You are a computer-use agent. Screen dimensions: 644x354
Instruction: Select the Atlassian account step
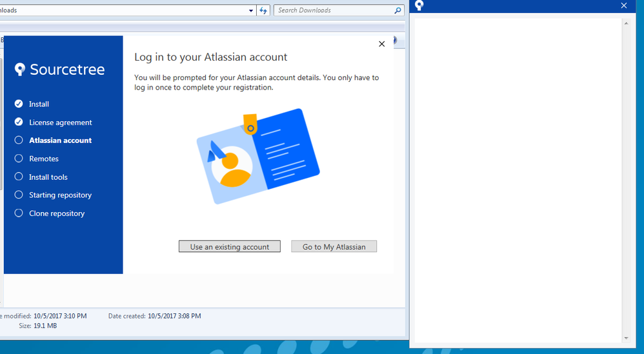tap(53, 141)
